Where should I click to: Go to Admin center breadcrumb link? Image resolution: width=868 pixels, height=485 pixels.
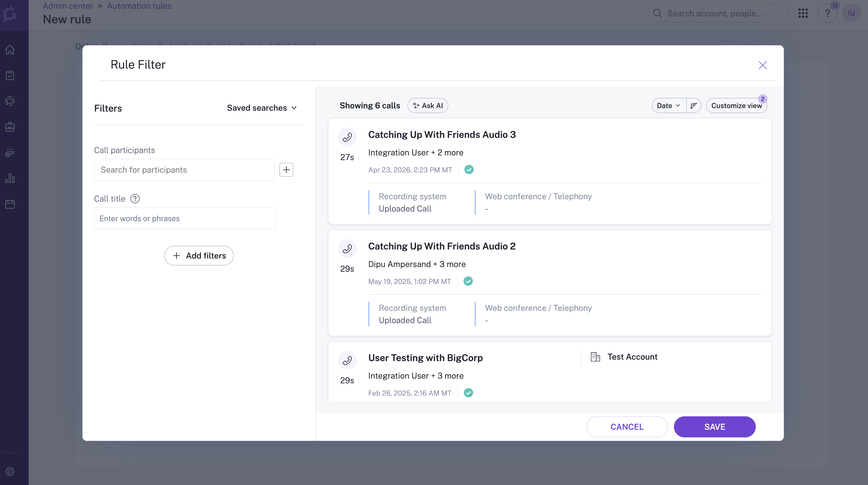(68, 6)
